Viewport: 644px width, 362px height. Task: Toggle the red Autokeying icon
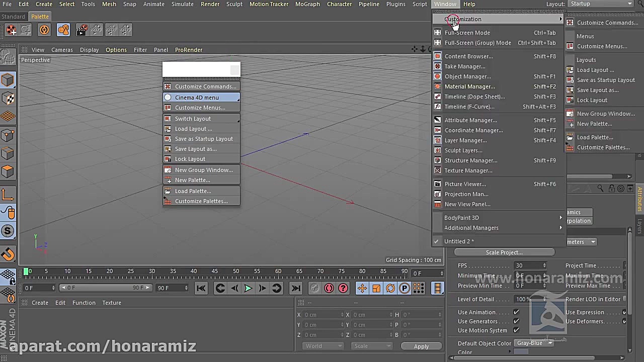coord(329,288)
